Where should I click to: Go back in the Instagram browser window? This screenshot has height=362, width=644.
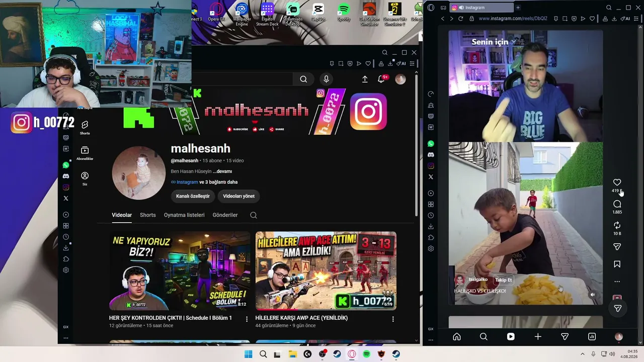[443, 19]
